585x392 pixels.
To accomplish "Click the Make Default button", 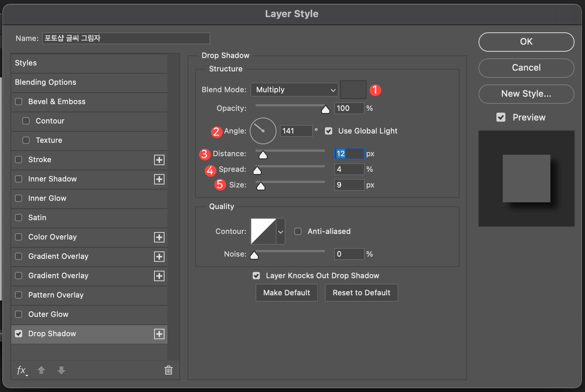I will pyautogui.click(x=287, y=293).
